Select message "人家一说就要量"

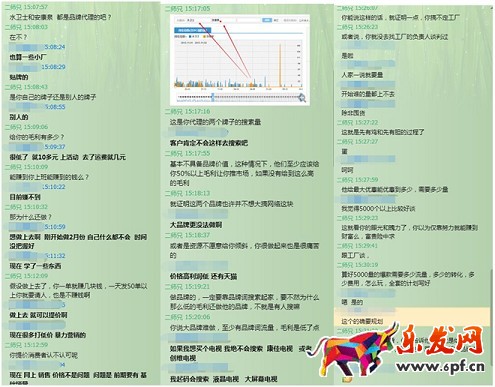click(362, 75)
